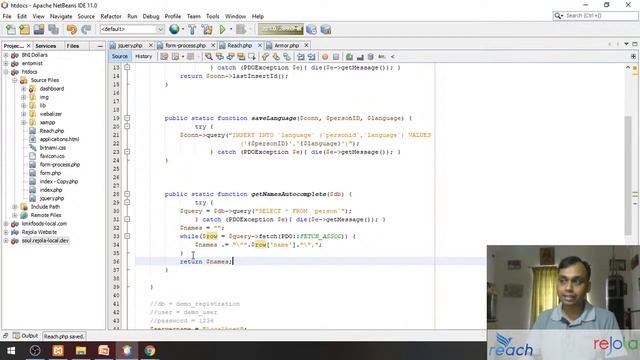This screenshot has height=360, width=640.
Task: Click the orange Undo arrow icon
Action: click(72, 29)
